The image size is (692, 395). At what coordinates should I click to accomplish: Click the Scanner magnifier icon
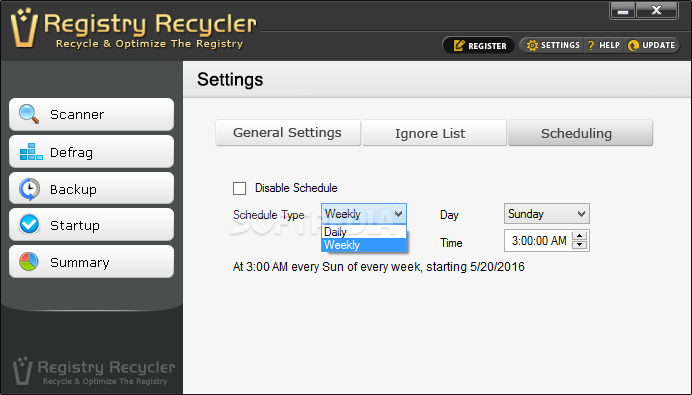(29, 114)
